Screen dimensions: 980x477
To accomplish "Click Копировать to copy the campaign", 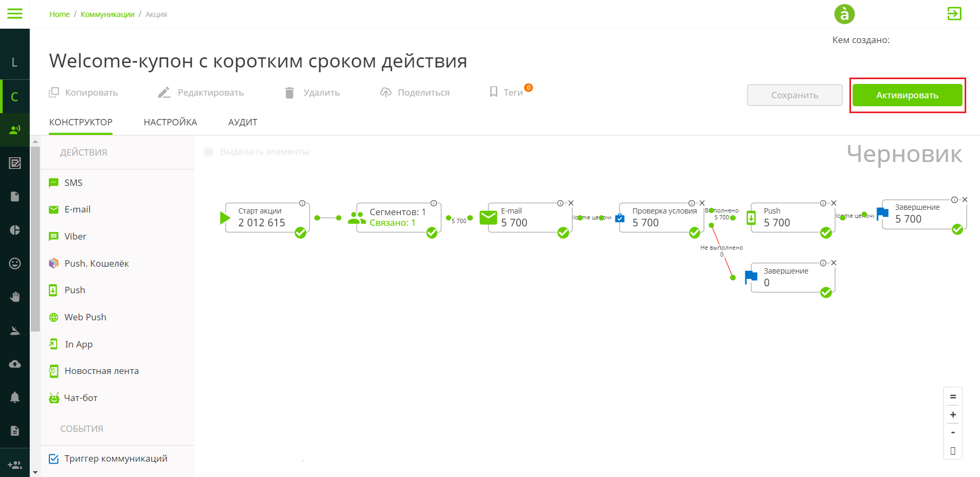I will click(x=83, y=92).
